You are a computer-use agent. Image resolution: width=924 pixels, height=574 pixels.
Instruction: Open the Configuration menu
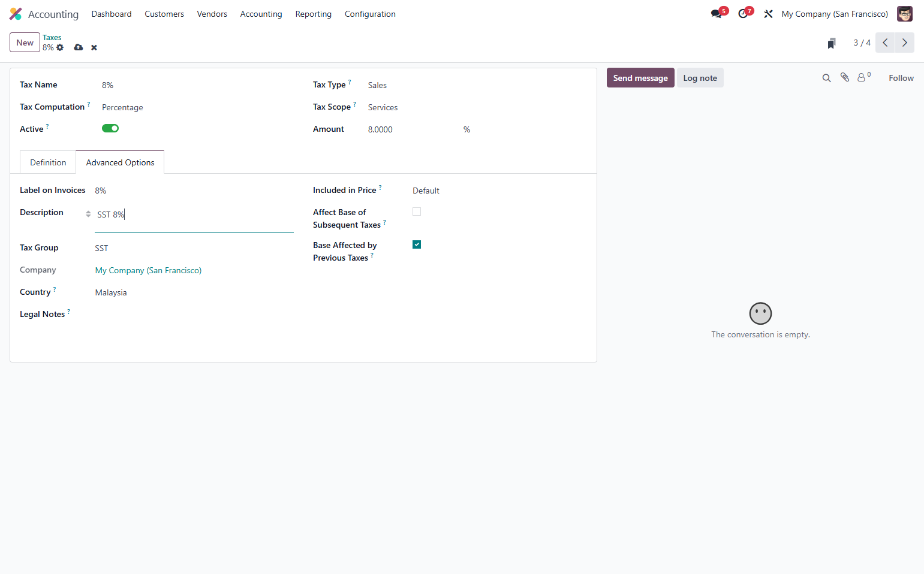click(370, 14)
